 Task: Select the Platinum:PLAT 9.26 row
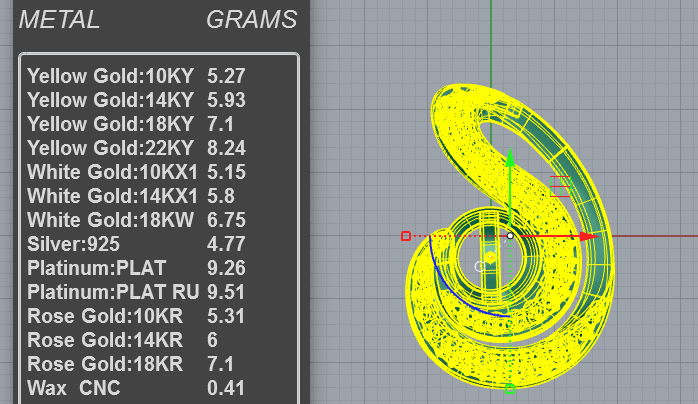136,268
